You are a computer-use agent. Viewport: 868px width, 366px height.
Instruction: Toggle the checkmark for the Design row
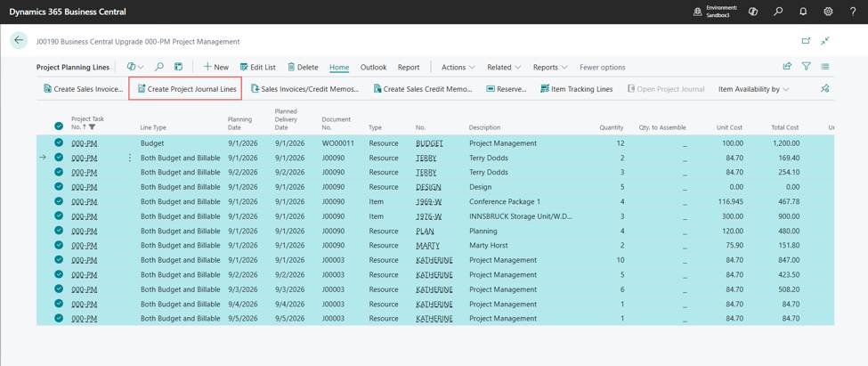(59, 187)
